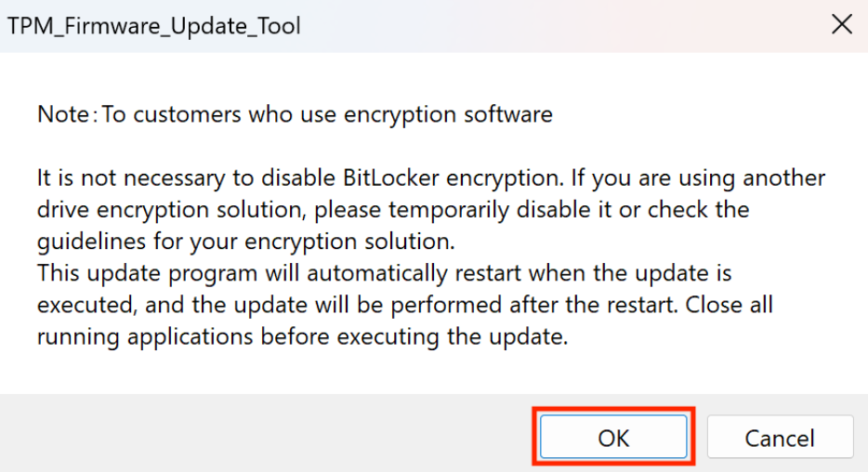Click the line starting "drive encryption solution"
The image size is (868, 472).
(x=392, y=209)
